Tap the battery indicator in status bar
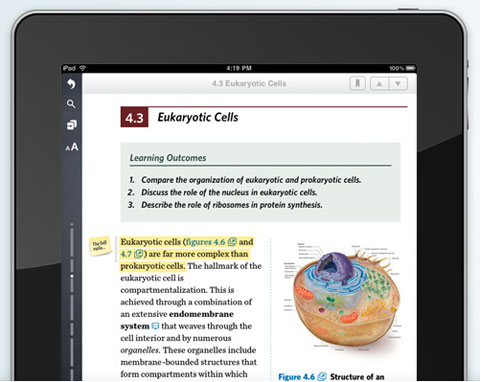Screen dimensions: 480x382 (411, 68)
